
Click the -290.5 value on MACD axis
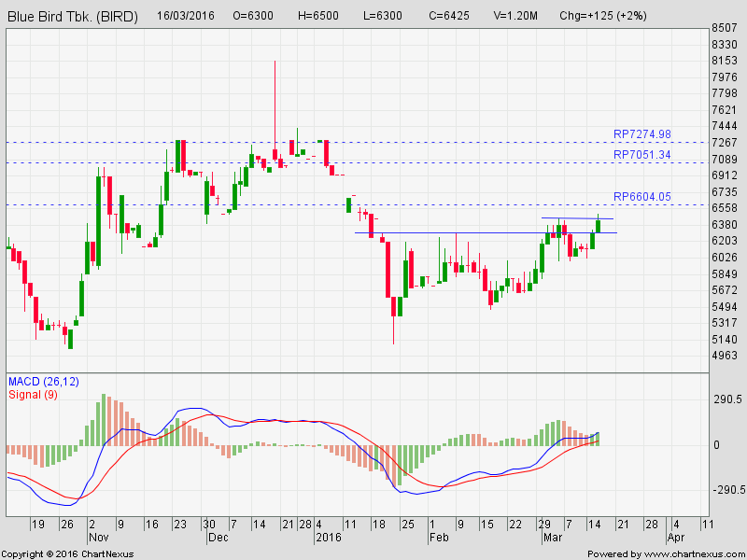coord(728,490)
